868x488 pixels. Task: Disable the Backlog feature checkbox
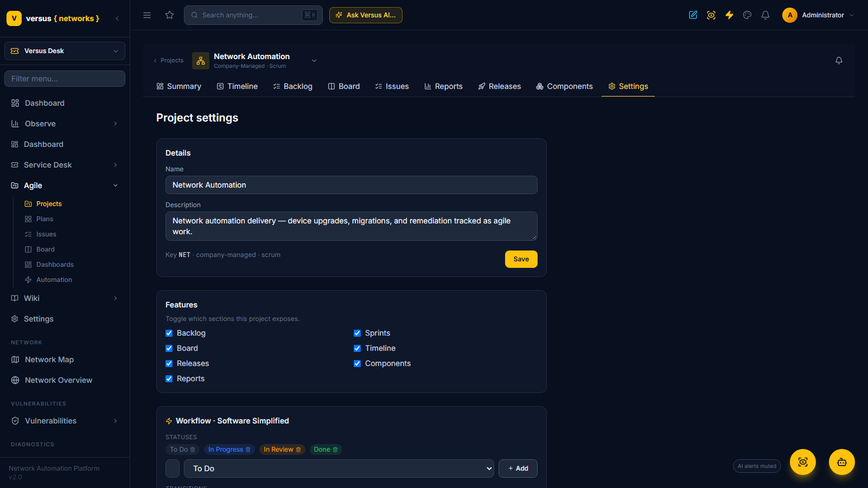click(169, 333)
